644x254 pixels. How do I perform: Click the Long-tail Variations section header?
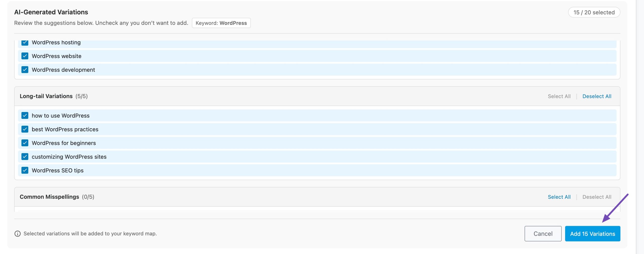click(x=46, y=96)
